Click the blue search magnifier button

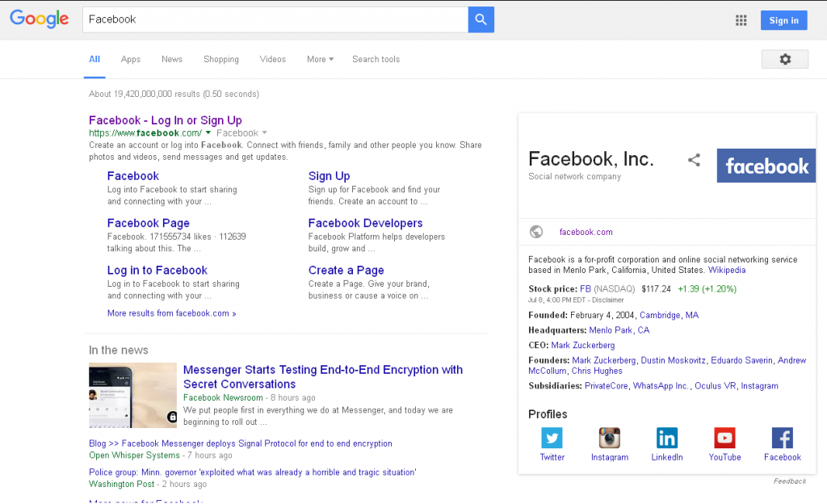[x=481, y=19]
